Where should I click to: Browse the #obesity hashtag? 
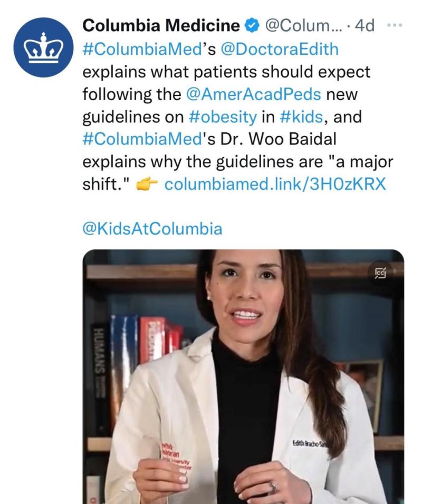(x=223, y=117)
